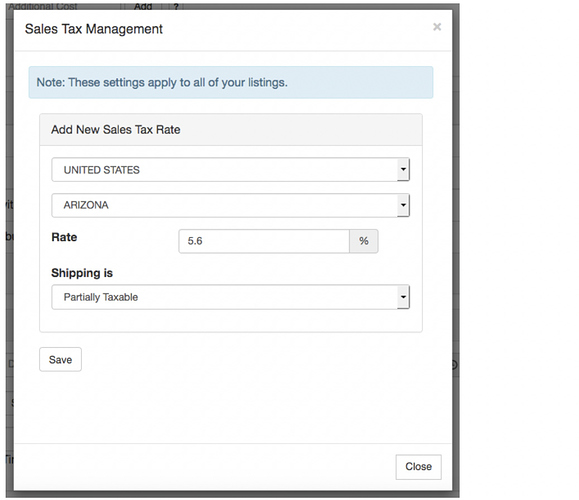The height and width of the screenshot is (500, 579).
Task: Click the Additional Cost text behind dialog
Action: pos(43,7)
